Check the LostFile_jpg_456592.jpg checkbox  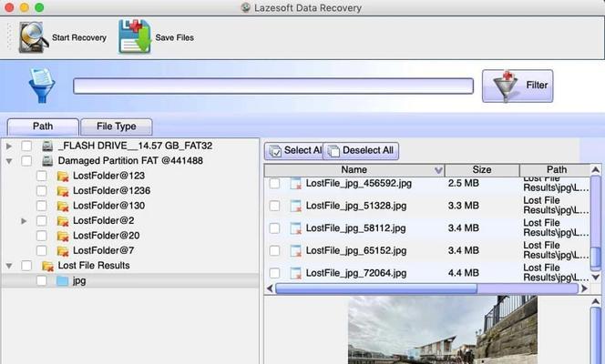click(275, 183)
